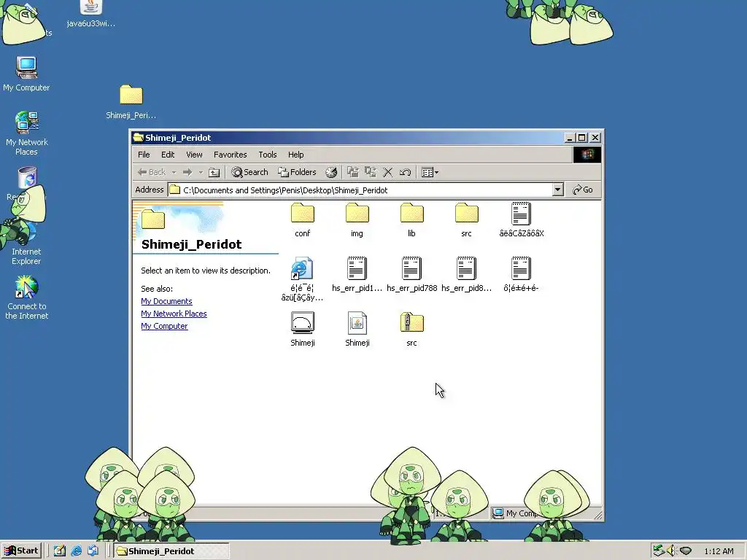747x560 pixels.
Task: Follow the My Documents link
Action: (166, 301)
